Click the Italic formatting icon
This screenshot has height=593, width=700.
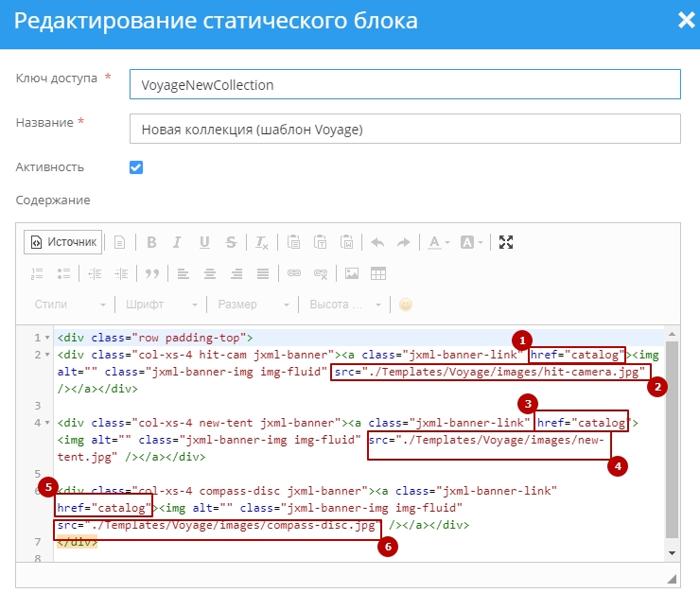[177, 242]
